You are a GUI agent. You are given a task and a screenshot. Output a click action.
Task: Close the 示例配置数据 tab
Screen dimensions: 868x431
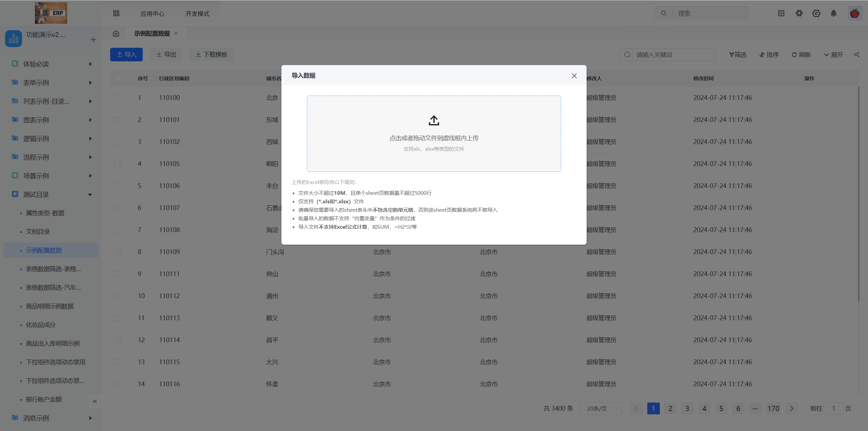[x=176, y=33]
